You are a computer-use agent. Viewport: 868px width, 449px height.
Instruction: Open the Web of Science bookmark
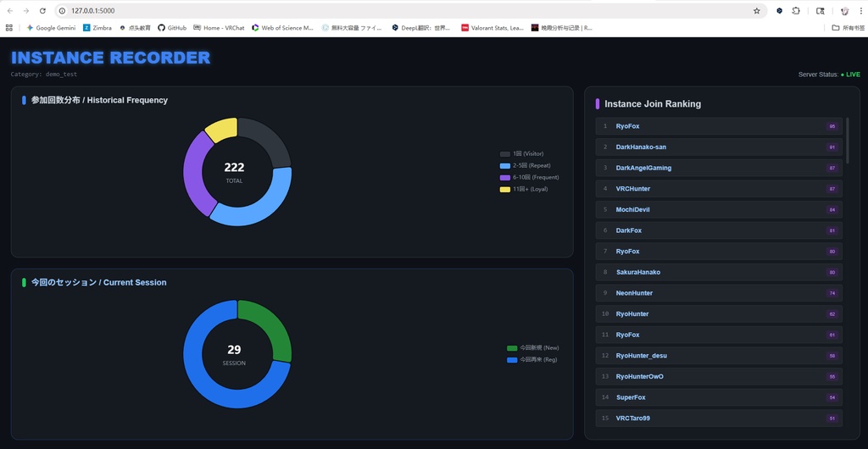pyautogui.click(x=282, y=28)
